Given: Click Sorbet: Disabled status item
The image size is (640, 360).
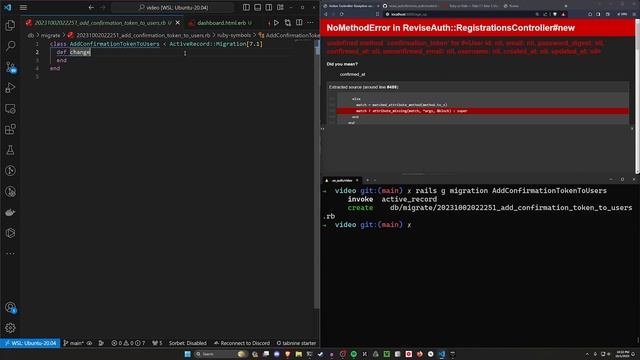Looking at the screenshot, I should [187, 343].
